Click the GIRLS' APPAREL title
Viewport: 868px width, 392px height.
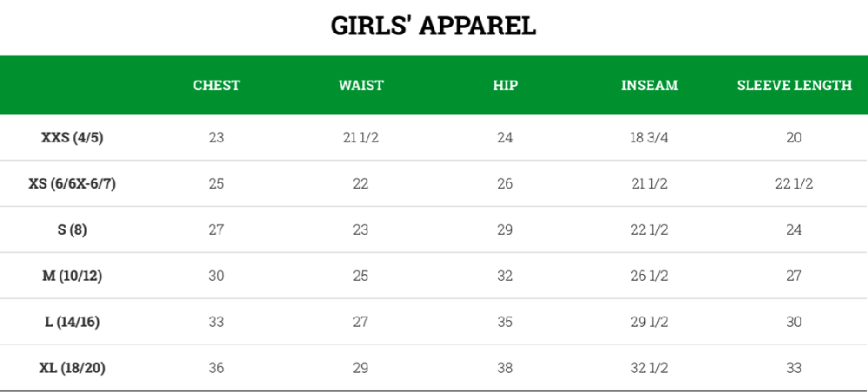(433, 26)
